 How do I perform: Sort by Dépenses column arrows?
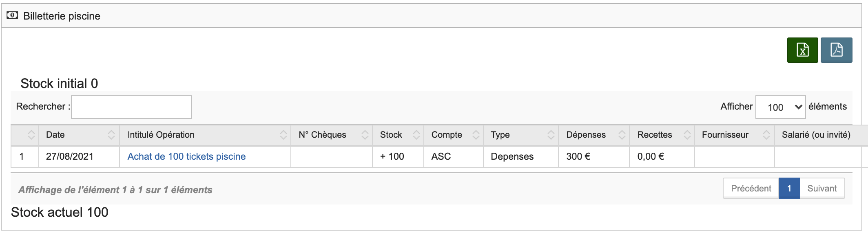tap(622, 135)
